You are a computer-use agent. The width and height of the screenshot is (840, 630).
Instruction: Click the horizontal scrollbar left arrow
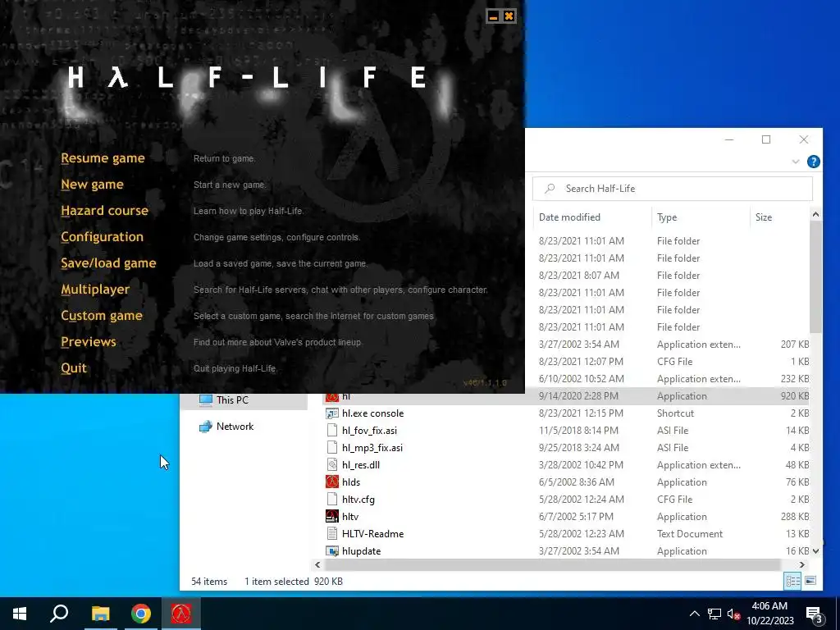[317, 564]
